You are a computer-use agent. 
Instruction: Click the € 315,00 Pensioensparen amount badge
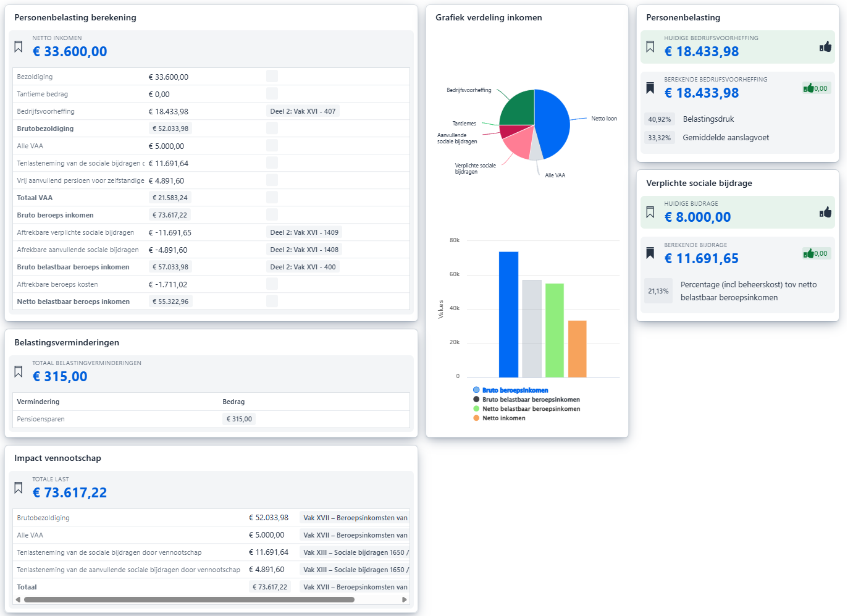[x=239, y=419]
